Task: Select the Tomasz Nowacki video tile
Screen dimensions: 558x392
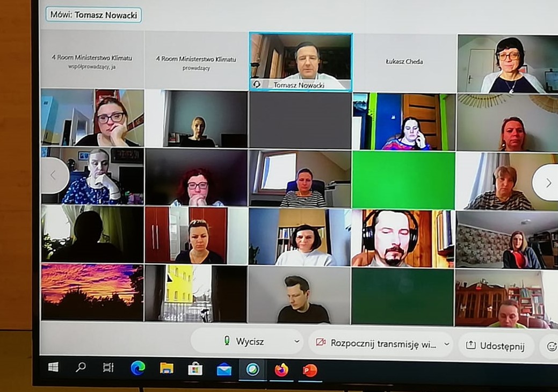Action: pyautogui.click(x=301, y=62)
